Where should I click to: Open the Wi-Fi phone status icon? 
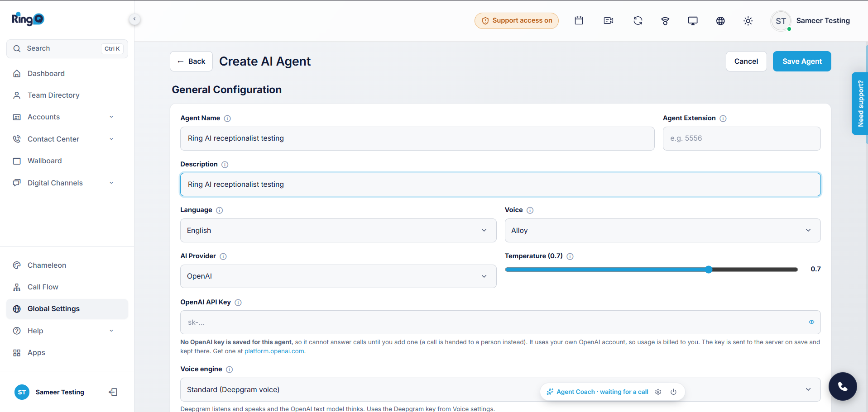(x=665, y=21)
